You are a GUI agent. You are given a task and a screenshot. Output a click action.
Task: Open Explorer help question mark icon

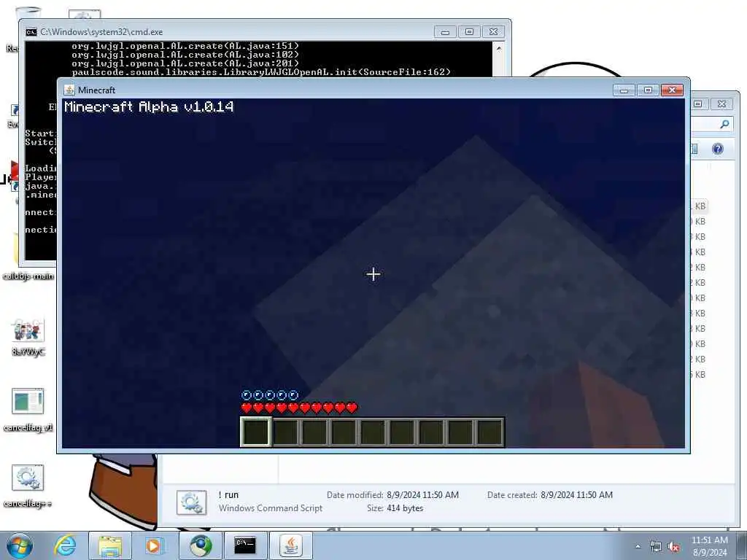tap(718, 149)
